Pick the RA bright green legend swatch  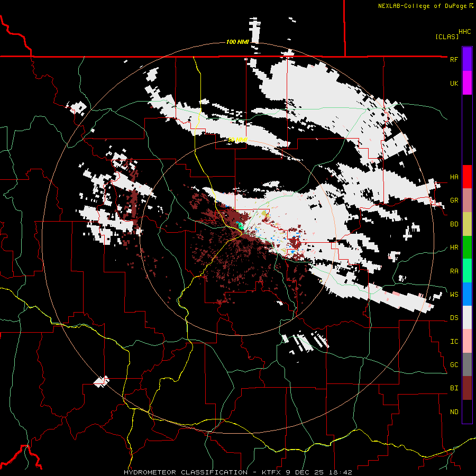(467, 271)
